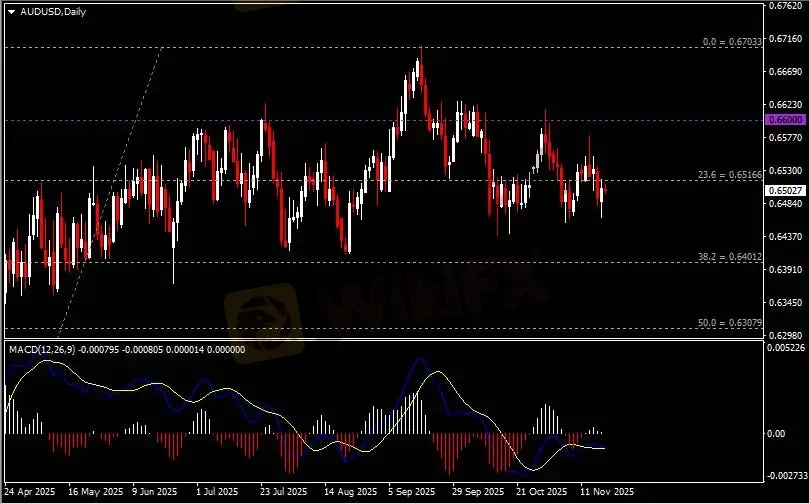Click the MACD value -0.000795
The height and width of the screenshot is (504, 809).
[x=99, y=349]
